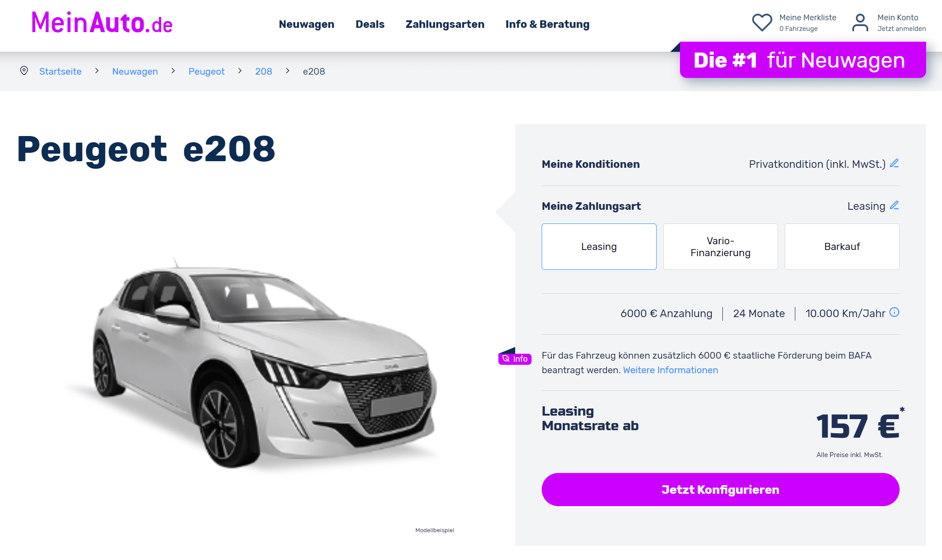Select Leasing payment option
The image size is (942, 560).
[599, 246]
